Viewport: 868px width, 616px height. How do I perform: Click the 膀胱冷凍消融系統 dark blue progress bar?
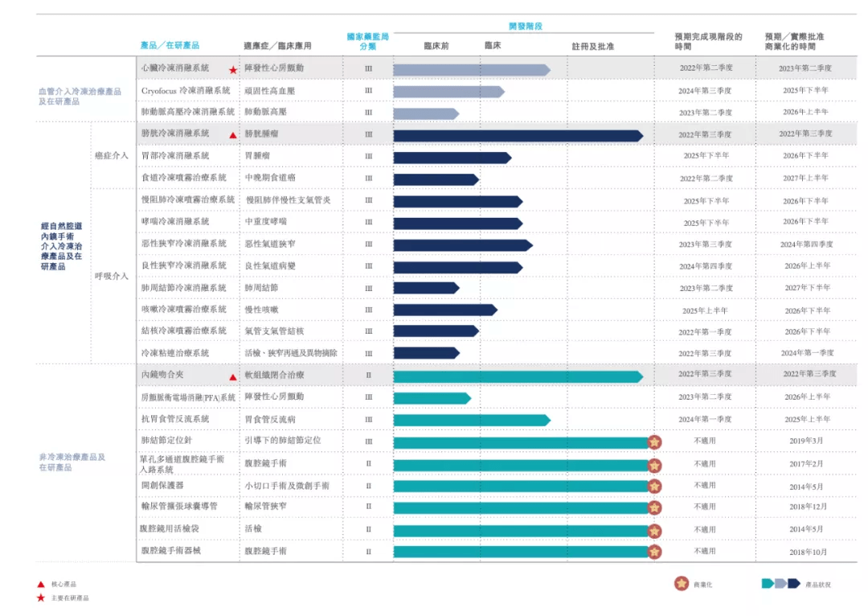tap(518, 136)
